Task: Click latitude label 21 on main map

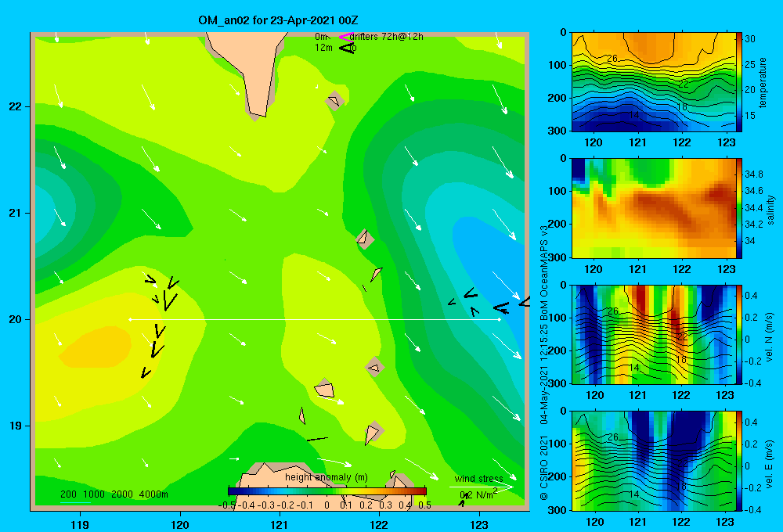Action: pos(16,213)
